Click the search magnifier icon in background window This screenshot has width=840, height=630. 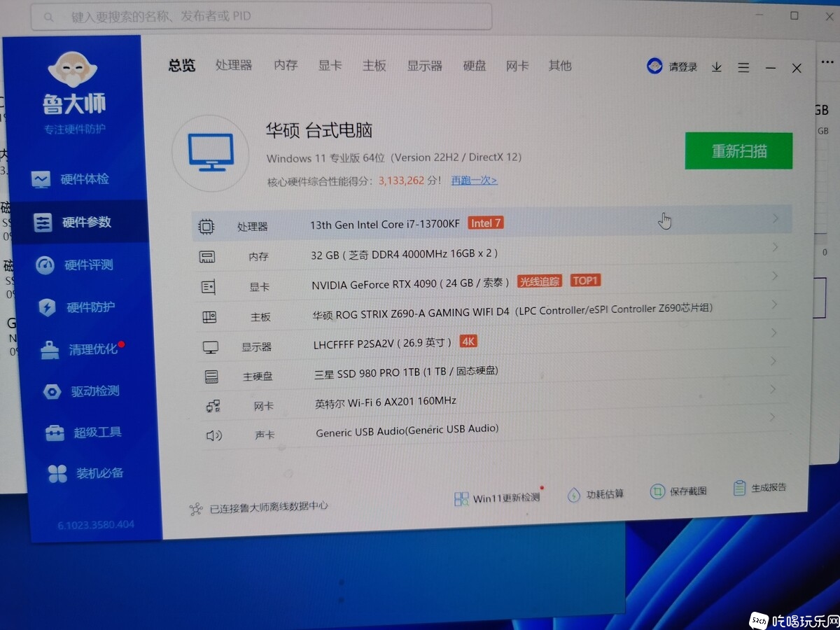(x=49, y=17)
